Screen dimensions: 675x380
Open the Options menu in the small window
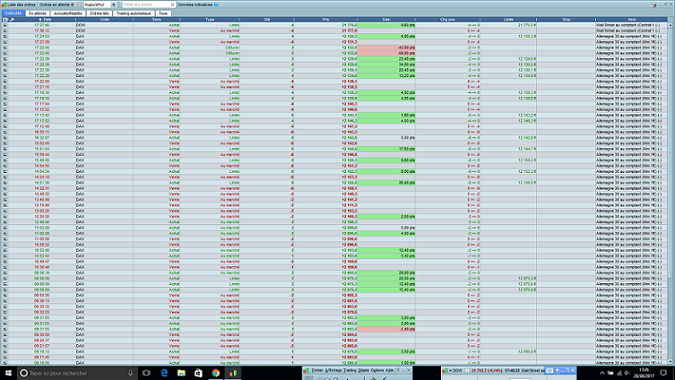point(377,370)
